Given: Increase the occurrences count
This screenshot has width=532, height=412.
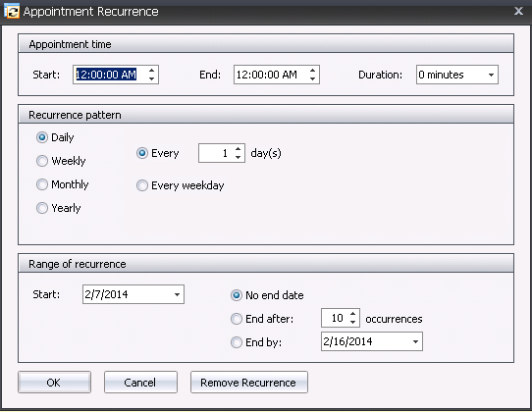Looking at the screenshot, I should (x=352, y=314).
